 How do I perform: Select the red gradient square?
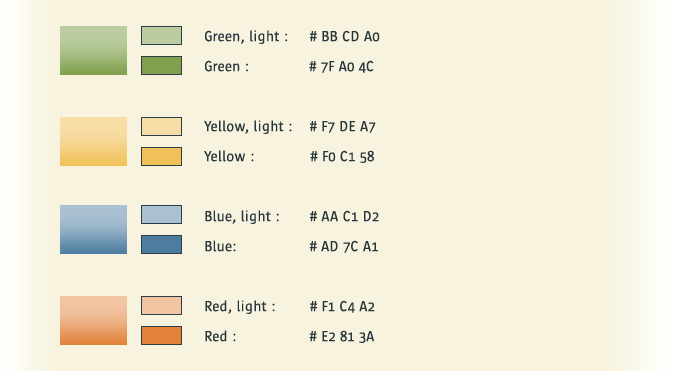pyautogui.click(x=93, y=321)
